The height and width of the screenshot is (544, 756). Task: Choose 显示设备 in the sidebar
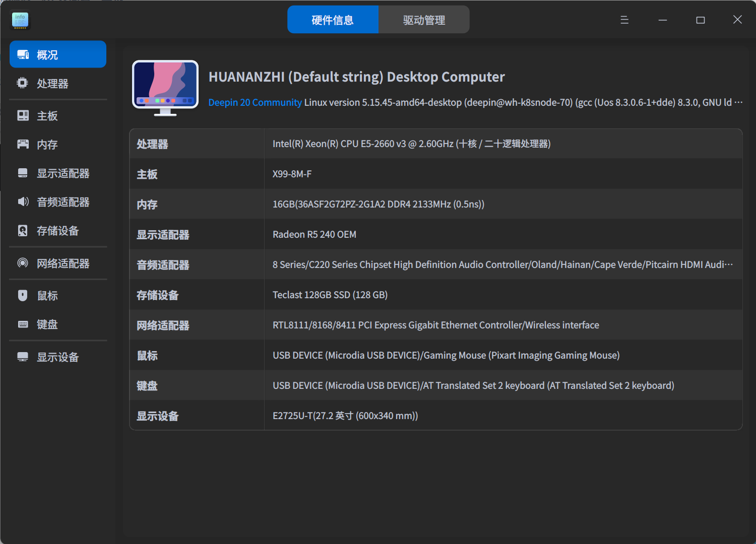(x=58, y=357)
